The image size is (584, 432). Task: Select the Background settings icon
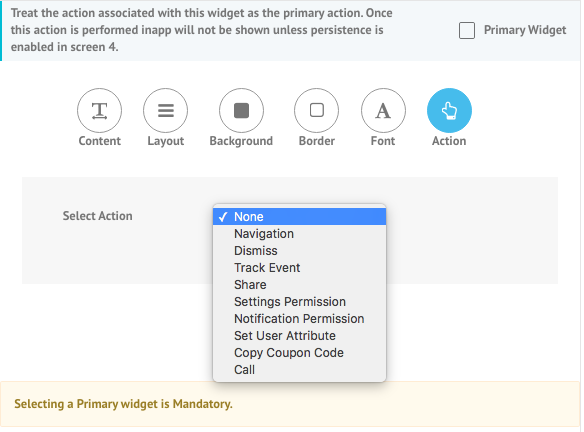(x=241, y=110)
